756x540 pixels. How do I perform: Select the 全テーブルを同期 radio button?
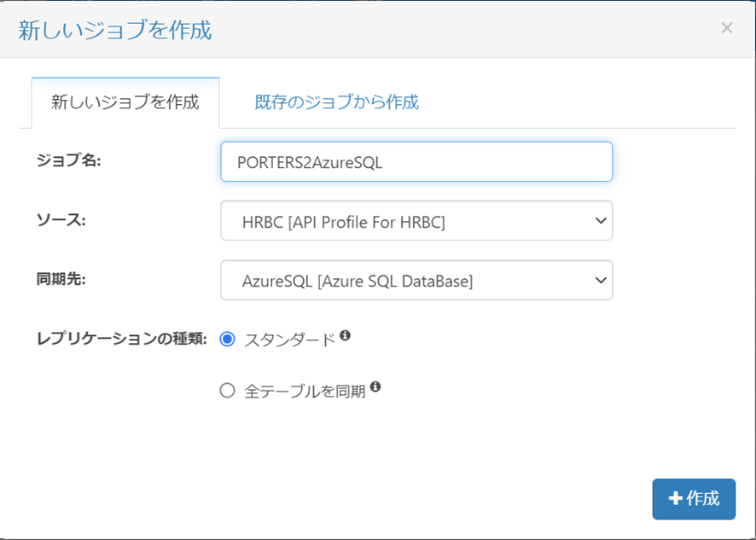227,390
